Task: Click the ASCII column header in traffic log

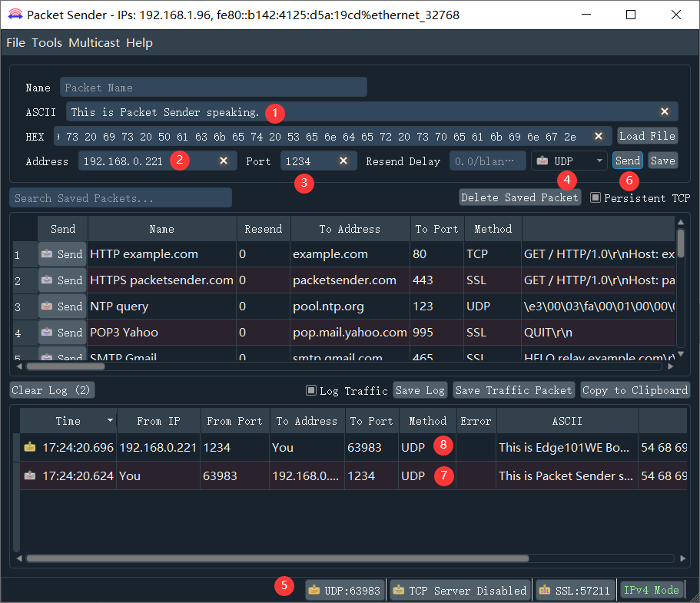Action: (x=567, y=420)
